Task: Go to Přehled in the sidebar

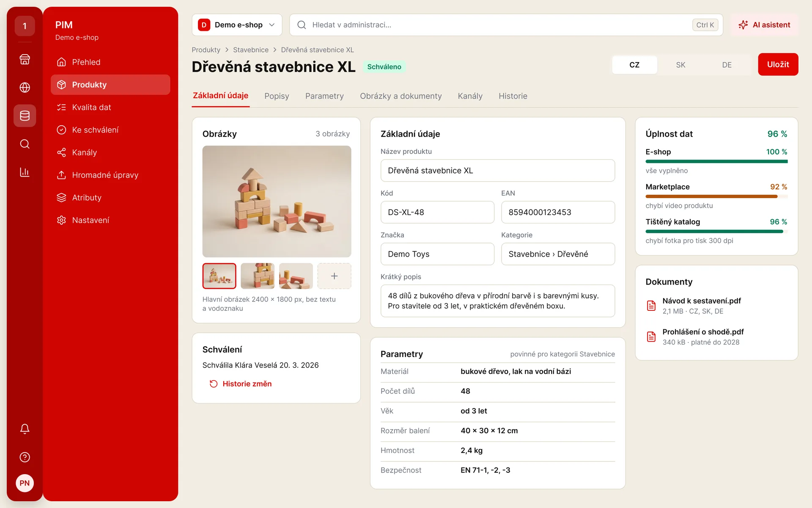Action: click(x=110, y=62)
